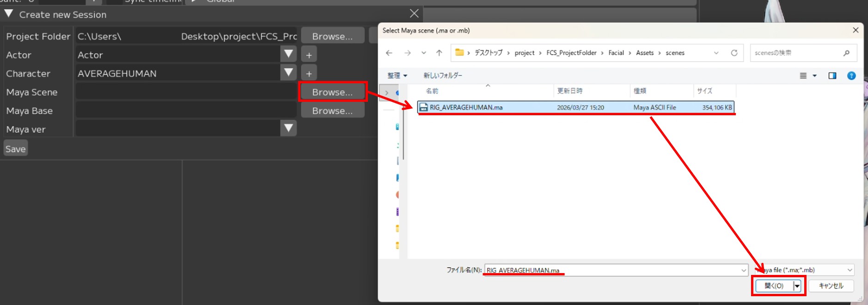868x305 pixels.
Task: Click the plus icon beside Actor
Action: [x=309, y=55]
